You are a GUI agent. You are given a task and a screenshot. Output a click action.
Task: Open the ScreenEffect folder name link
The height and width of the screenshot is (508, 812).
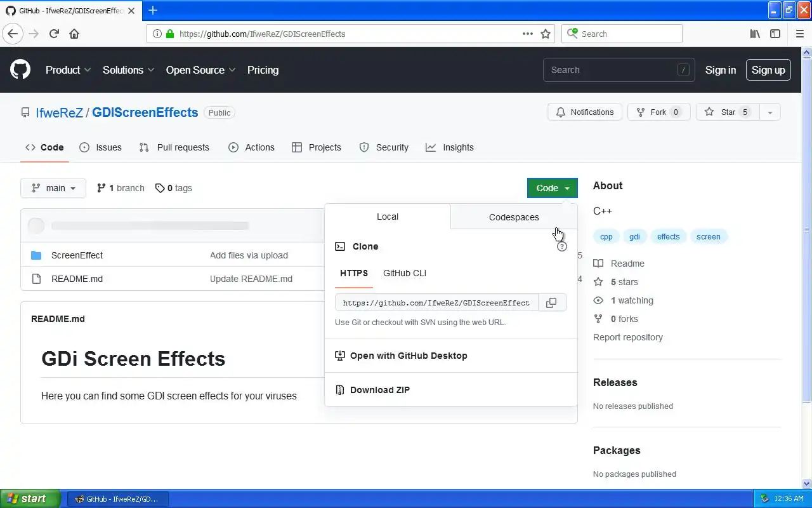tap(77, 255)
